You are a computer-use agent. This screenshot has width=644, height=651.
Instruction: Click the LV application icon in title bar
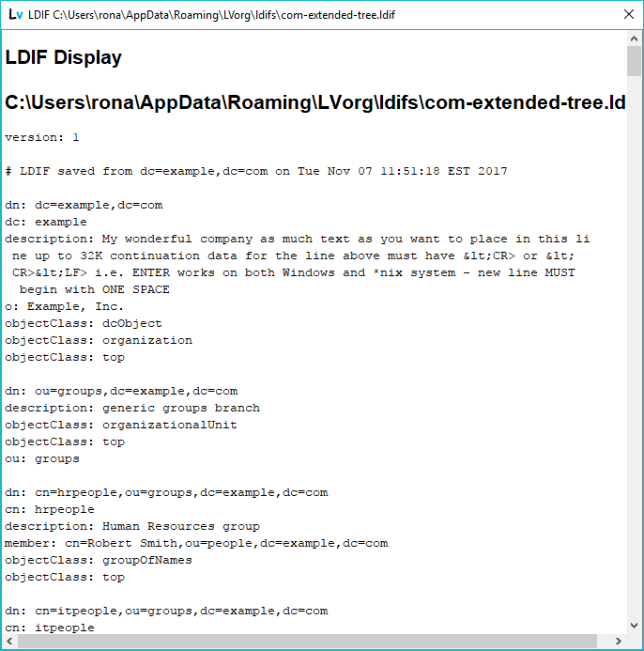point(15,15)
